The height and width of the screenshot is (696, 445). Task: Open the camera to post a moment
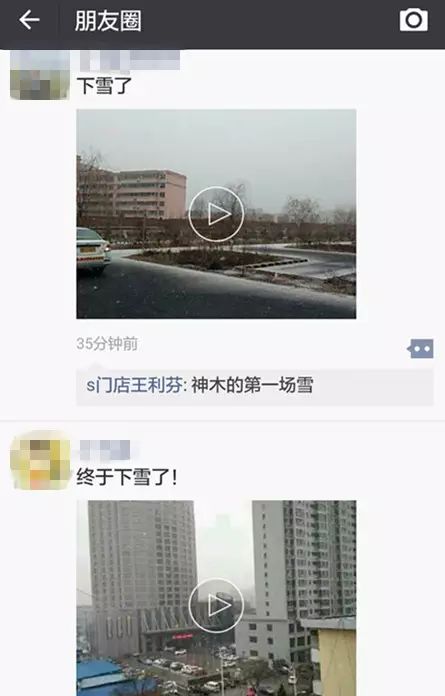coord(413,20)
